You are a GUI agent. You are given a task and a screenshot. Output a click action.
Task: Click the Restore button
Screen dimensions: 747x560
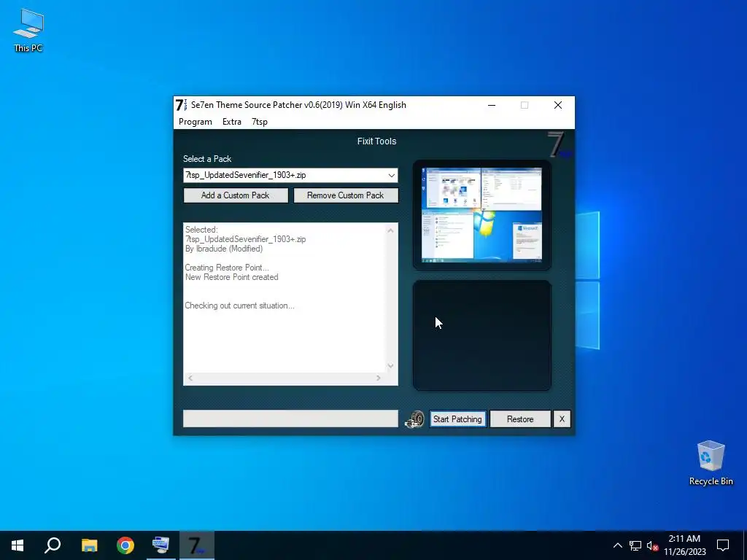[x=519, y=419]
